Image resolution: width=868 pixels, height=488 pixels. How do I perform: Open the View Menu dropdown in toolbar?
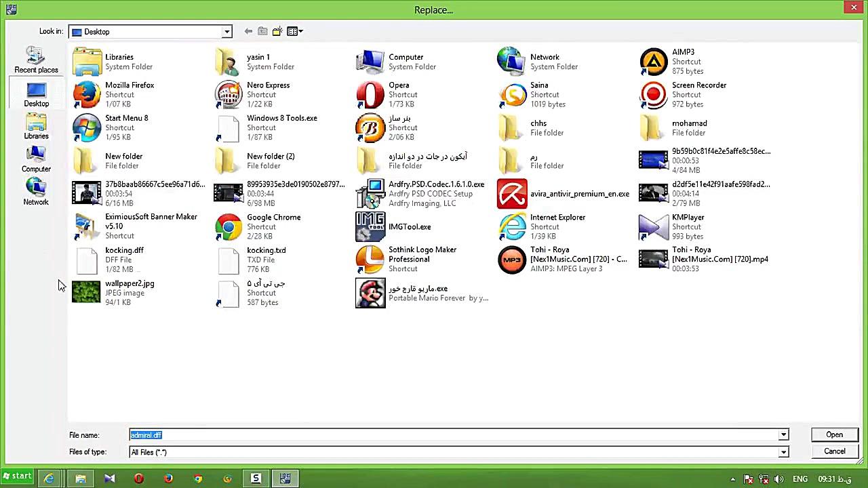click(295, 31)
